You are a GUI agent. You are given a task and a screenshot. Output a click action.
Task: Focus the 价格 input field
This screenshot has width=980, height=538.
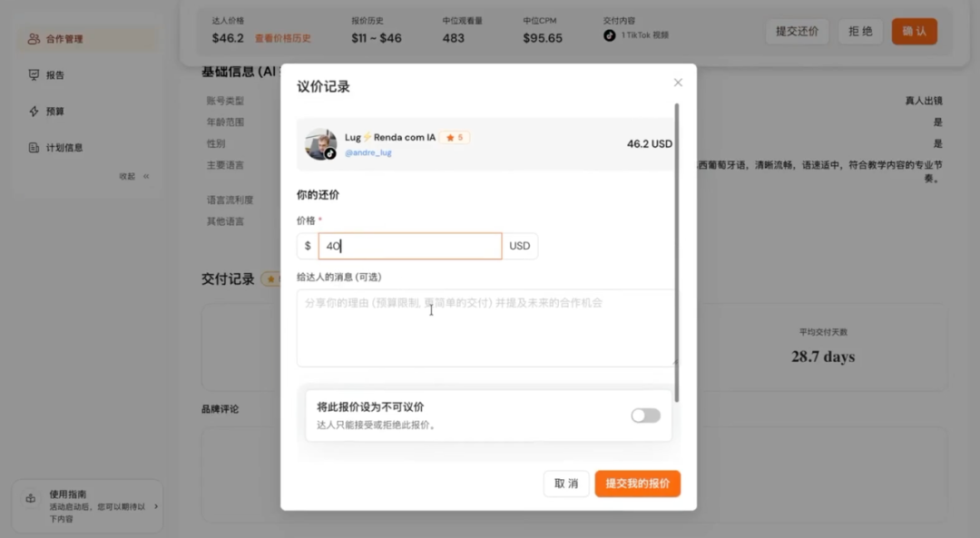point(410,246)
